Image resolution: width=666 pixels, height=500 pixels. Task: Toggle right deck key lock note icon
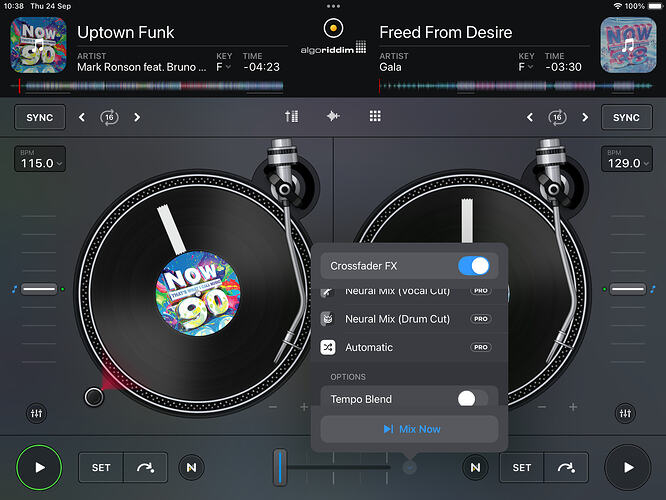coord(653,289)
